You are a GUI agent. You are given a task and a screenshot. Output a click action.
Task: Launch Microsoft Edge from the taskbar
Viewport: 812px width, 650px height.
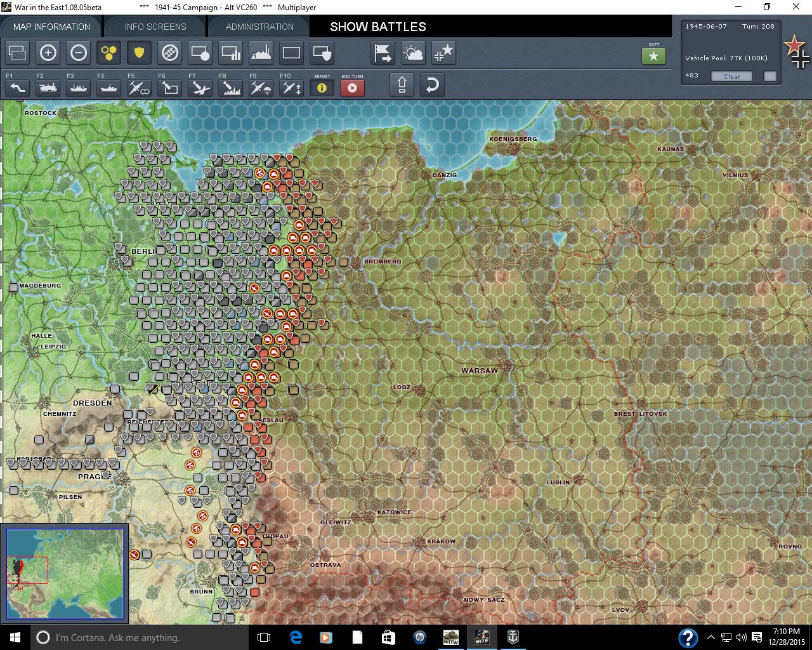(296, 637)
